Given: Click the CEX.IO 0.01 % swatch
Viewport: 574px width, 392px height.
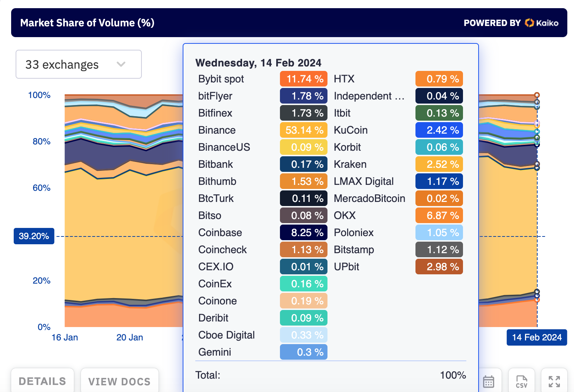Looking at the screenshot, I should [304, 267].
